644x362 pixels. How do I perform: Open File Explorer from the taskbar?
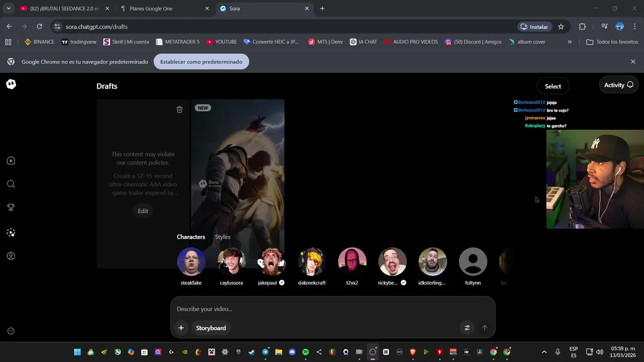pyautogui.click(x=279, y=352)
